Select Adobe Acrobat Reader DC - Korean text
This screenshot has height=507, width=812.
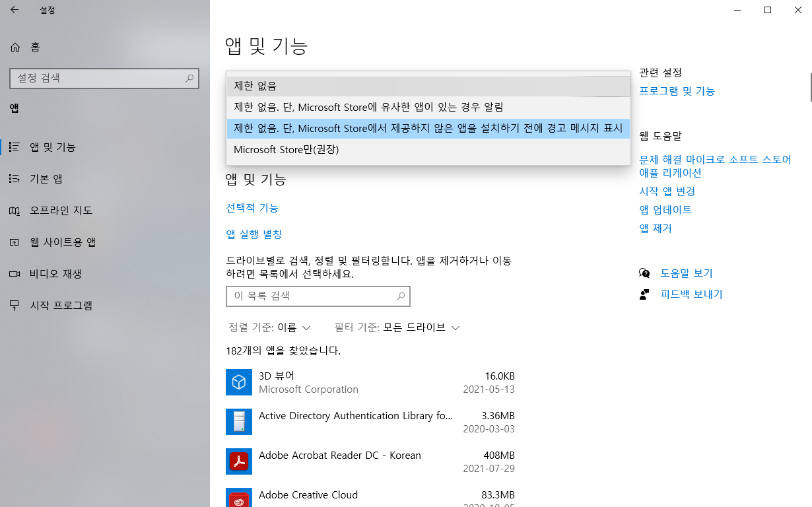(340, 456)
